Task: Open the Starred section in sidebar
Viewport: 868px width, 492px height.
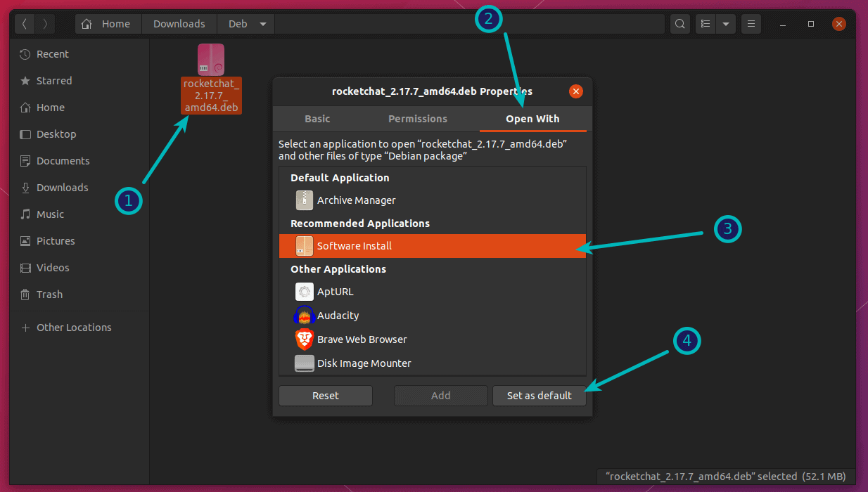Action: coord(53,80)
